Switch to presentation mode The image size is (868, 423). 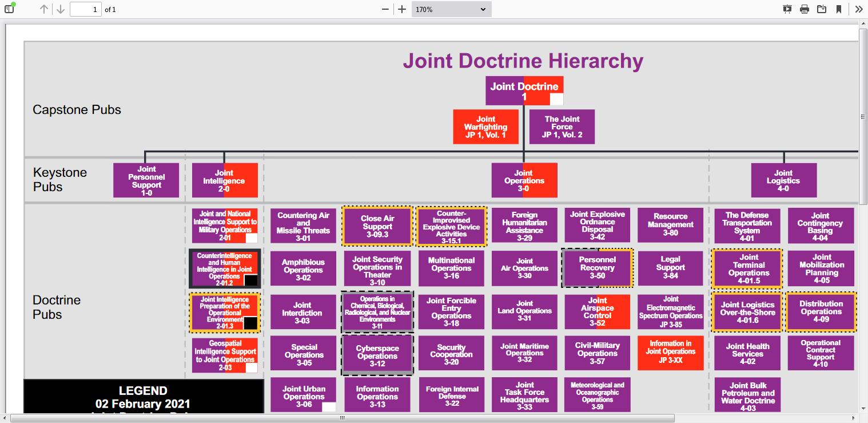tap(787, 9)
